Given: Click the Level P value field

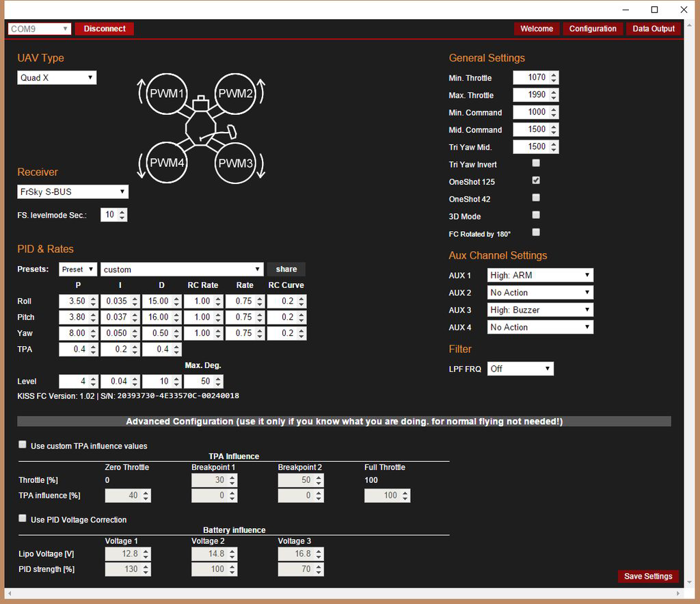Looking at the screenshot, I should pos(78,382).
